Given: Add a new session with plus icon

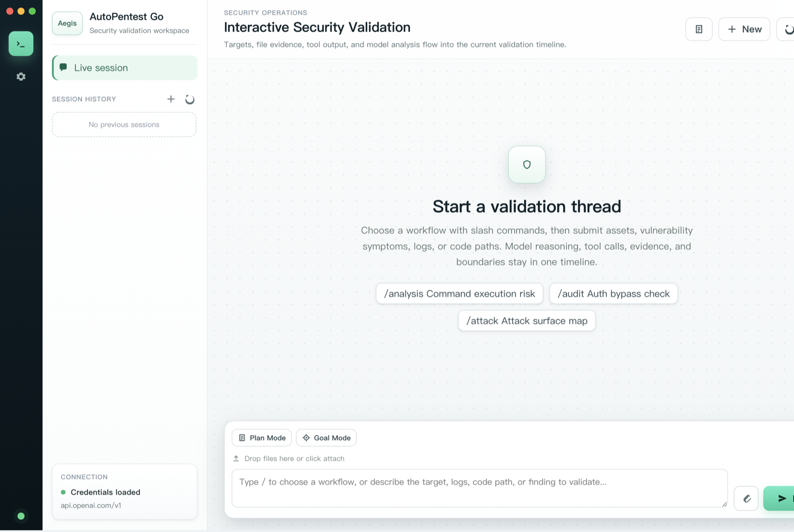Looking at the screenshot, I should (x=171, y=99).
